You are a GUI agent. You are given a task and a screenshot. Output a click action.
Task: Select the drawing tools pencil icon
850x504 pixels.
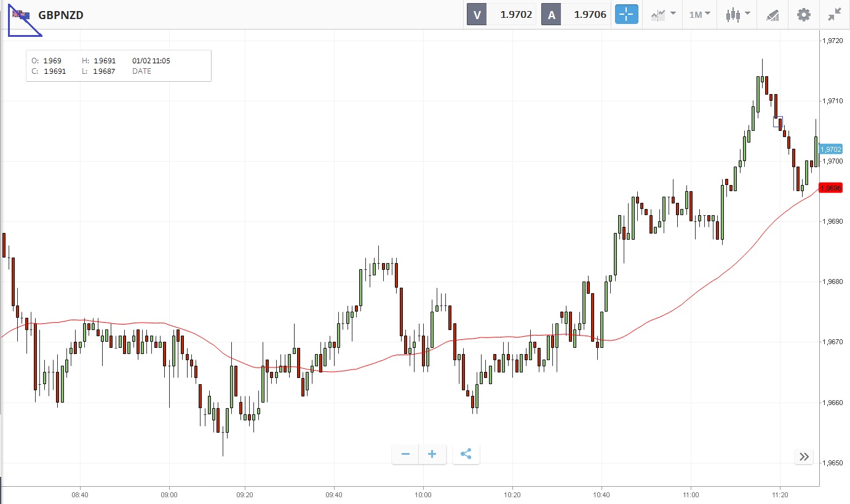coord(773,15)
